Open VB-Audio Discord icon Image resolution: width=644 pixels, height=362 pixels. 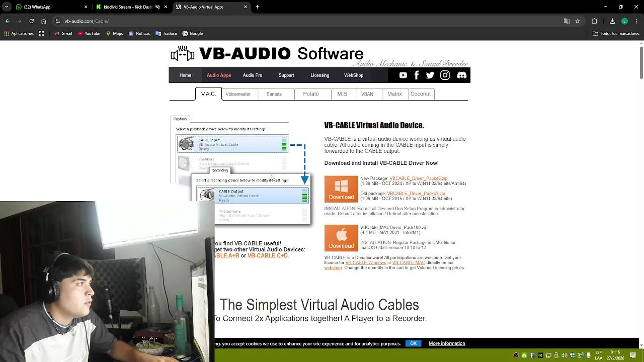462,75
